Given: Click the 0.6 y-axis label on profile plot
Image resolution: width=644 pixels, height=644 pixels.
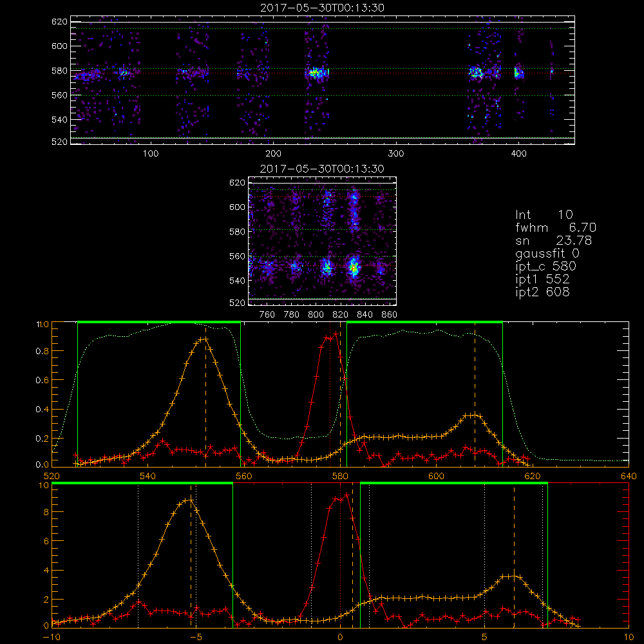Looking at the screenshot, I should point(43,381).
